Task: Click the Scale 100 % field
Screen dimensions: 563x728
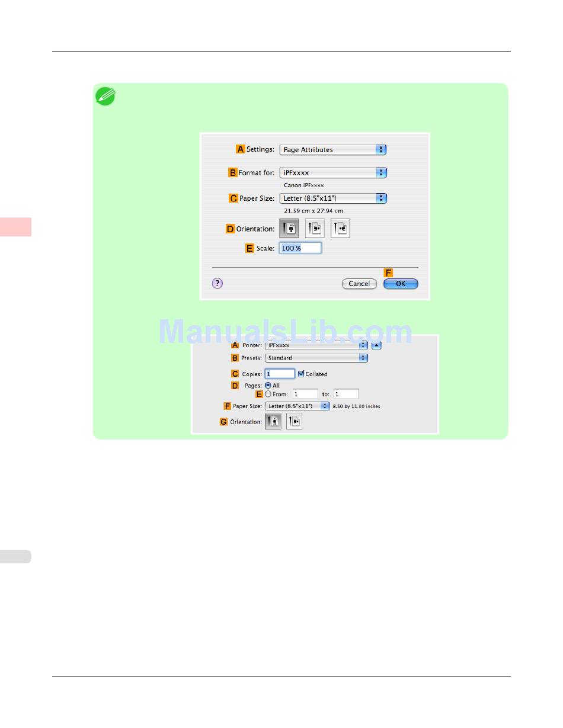Action: click(x=300, y=248)
